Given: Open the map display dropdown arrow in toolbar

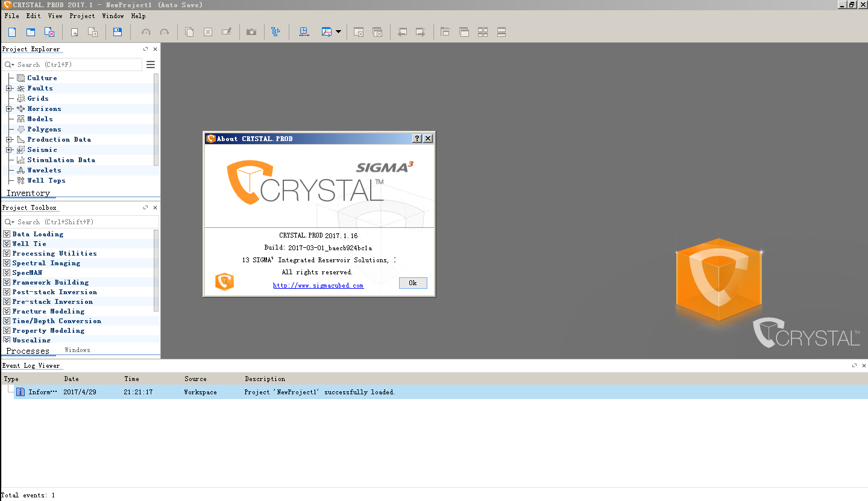Looking at the screenshot, I should (x=338, y=32).
